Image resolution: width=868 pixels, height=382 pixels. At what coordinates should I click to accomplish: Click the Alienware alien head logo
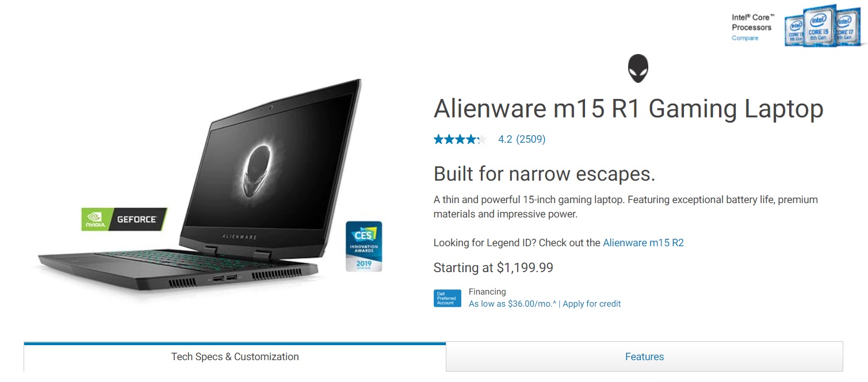point(637,68)
